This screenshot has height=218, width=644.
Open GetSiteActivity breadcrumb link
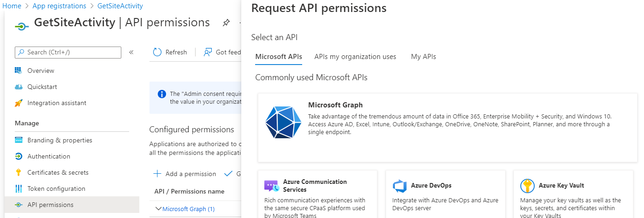[120, 6]
